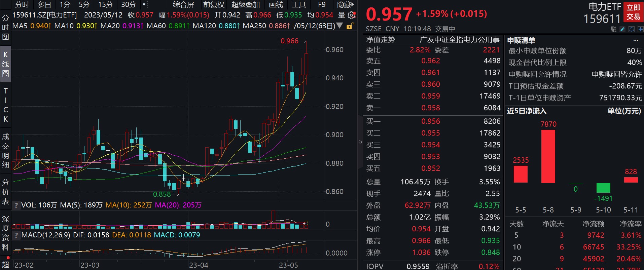Select the 30分 period tab
This screenshot has height=270, width=644.
pos(129,5)
